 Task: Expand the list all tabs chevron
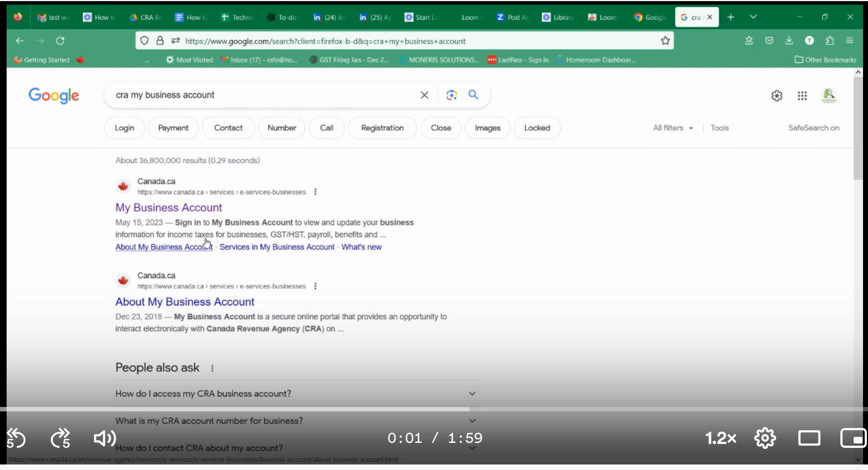click(753, 17)
